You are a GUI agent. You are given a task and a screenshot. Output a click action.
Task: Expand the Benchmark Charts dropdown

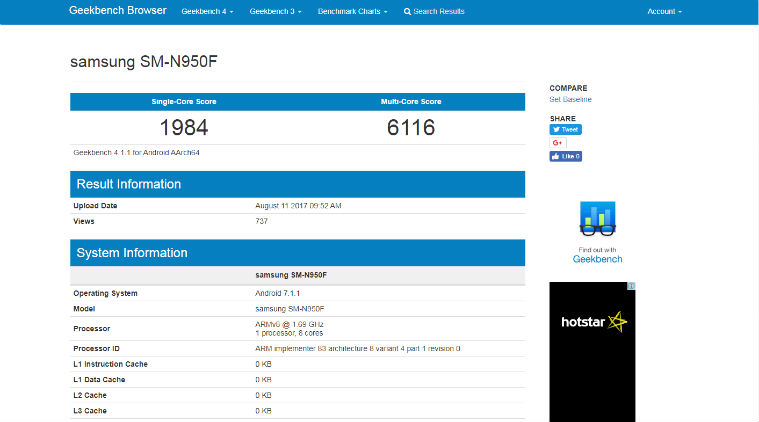(351, 12)
